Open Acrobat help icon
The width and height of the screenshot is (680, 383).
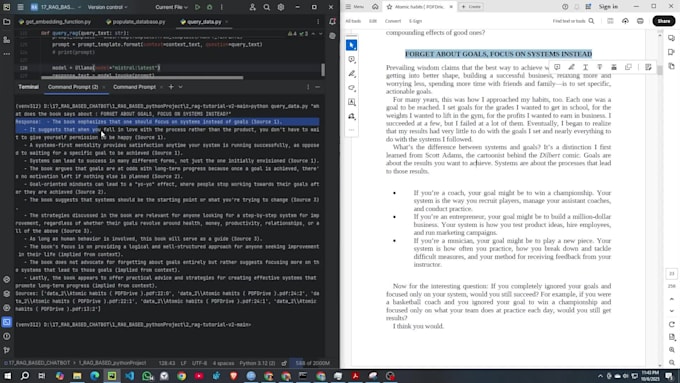coord(565,7)
